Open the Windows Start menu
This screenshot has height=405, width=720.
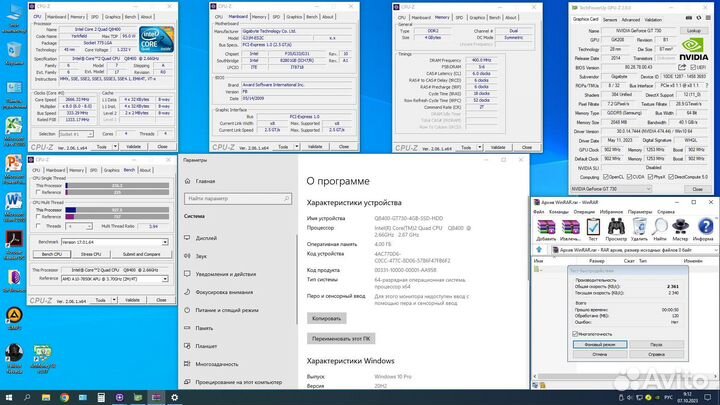click(9, 397)
